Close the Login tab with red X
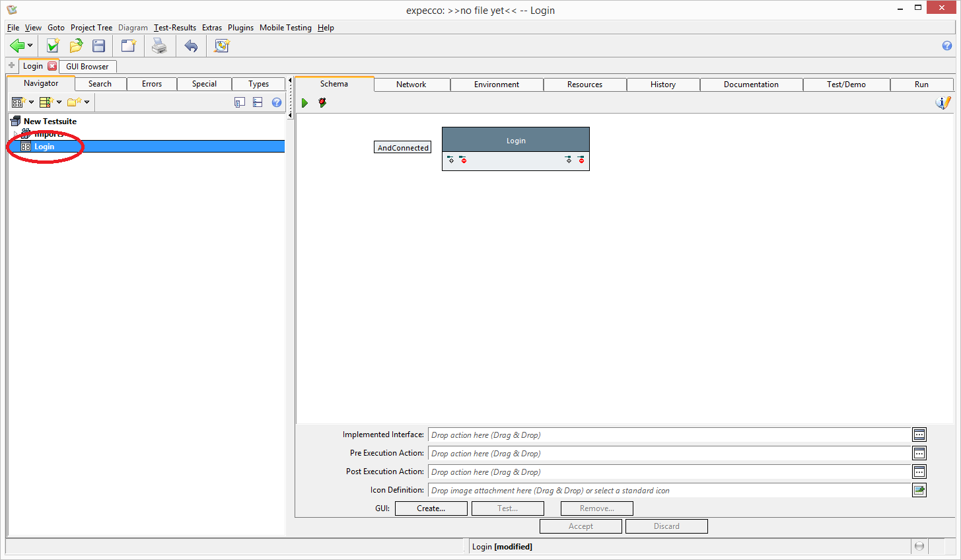The height and width of the screenshot is (560, 961). pyautogui.click(x=52, y=66)
